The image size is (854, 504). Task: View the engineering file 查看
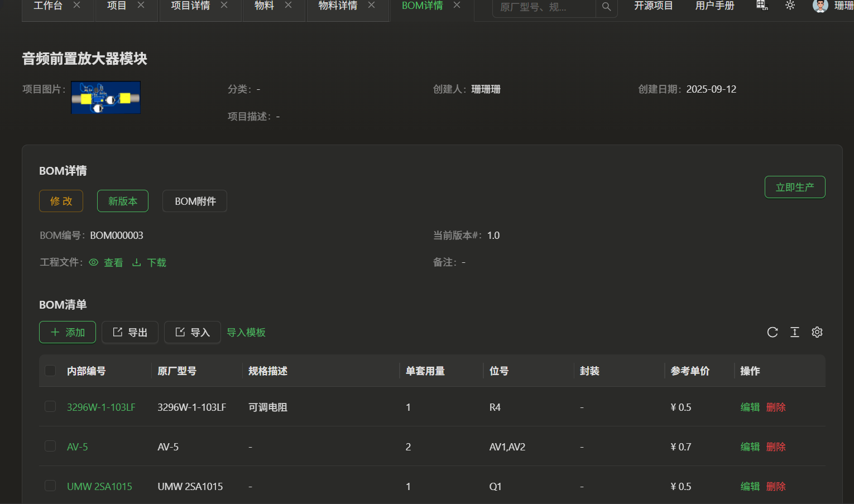(106, 263)
